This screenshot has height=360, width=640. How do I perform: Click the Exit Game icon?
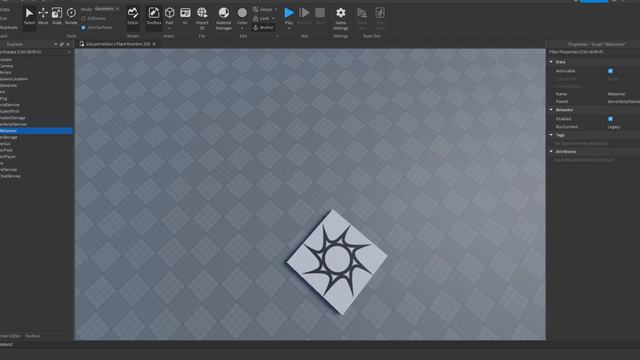point(380,18)
